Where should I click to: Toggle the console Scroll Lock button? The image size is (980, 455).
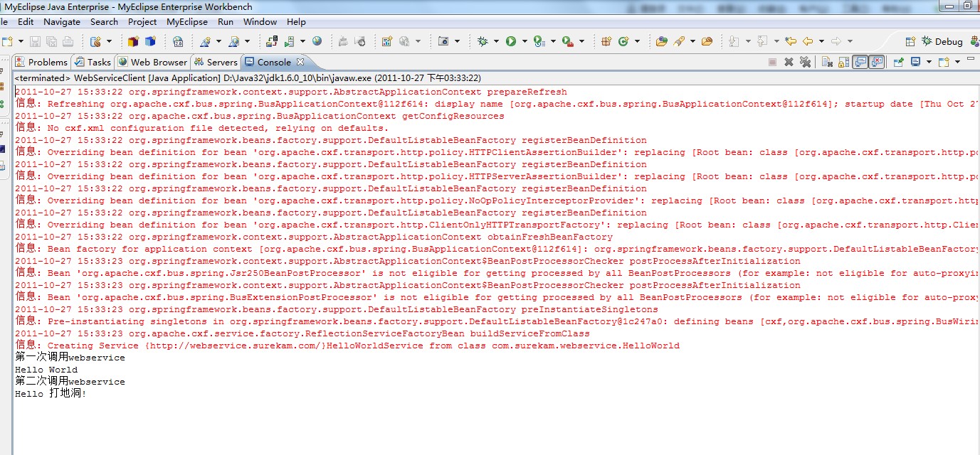click(843, 62)
